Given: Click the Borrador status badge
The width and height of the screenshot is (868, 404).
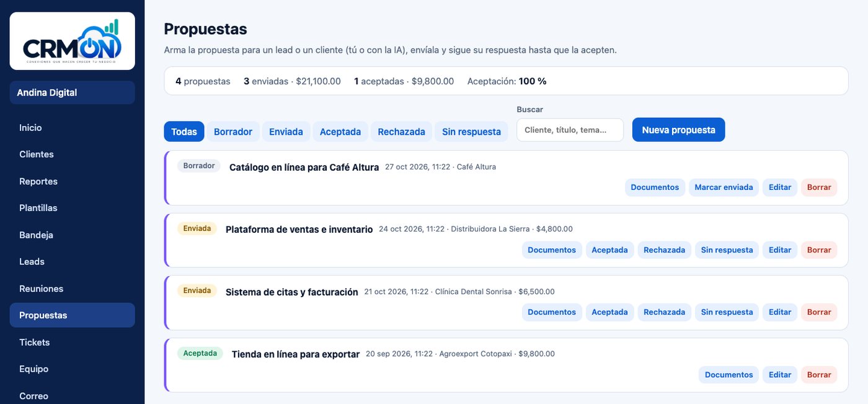Looking at the screenshot, I should [199, 166].
